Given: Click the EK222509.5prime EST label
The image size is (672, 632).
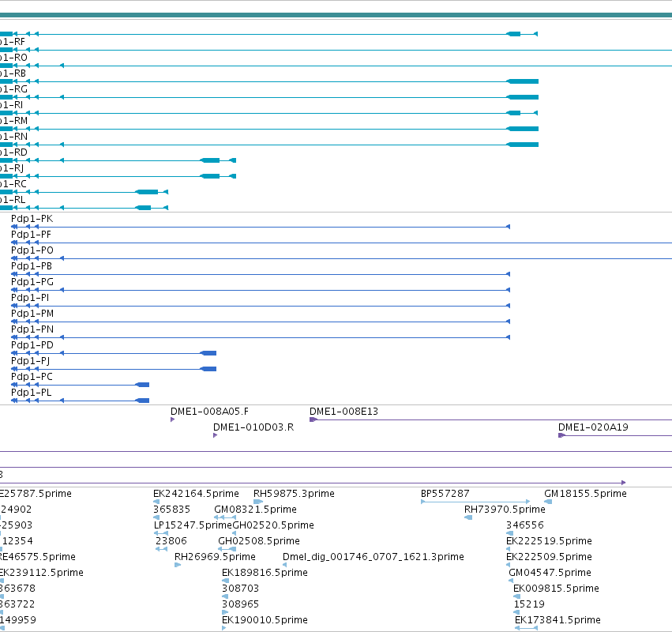Looking at the screenshot, I should pyautogui.click(x=549, y=557).
